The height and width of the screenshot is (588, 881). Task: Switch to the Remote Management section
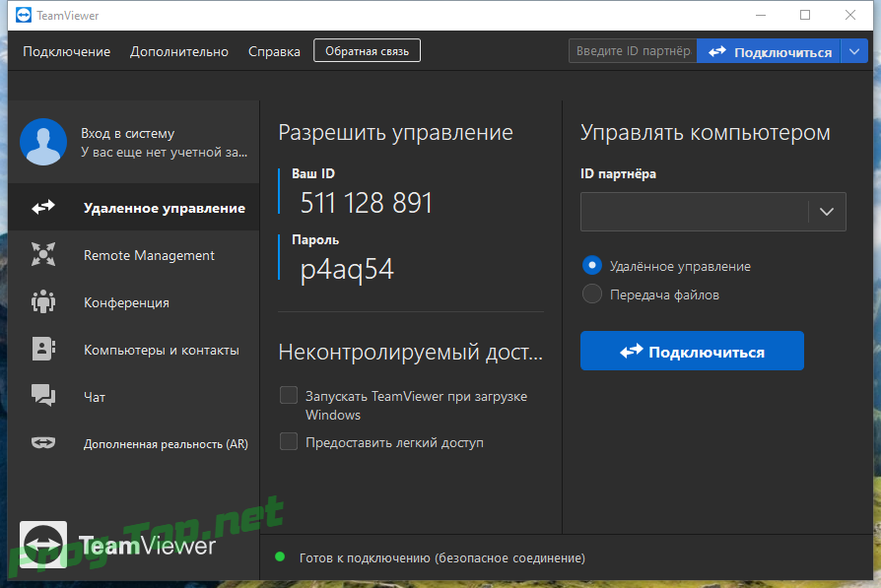click(134, 255)
